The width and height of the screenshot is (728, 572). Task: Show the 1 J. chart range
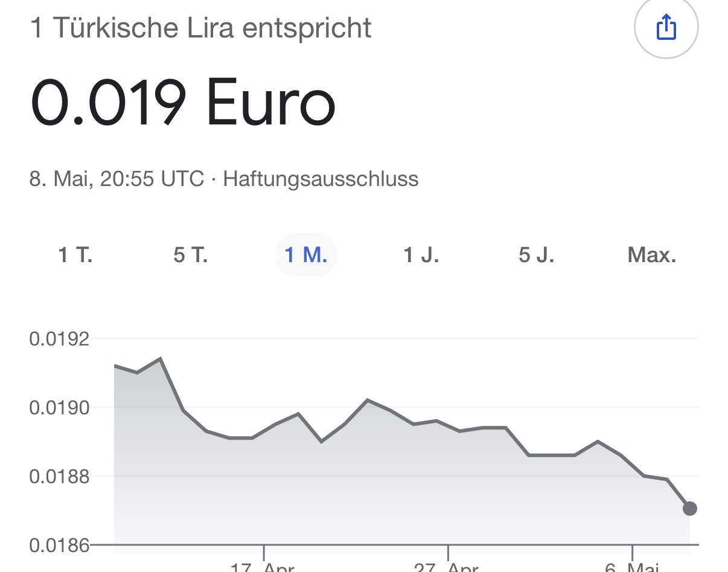421,255
